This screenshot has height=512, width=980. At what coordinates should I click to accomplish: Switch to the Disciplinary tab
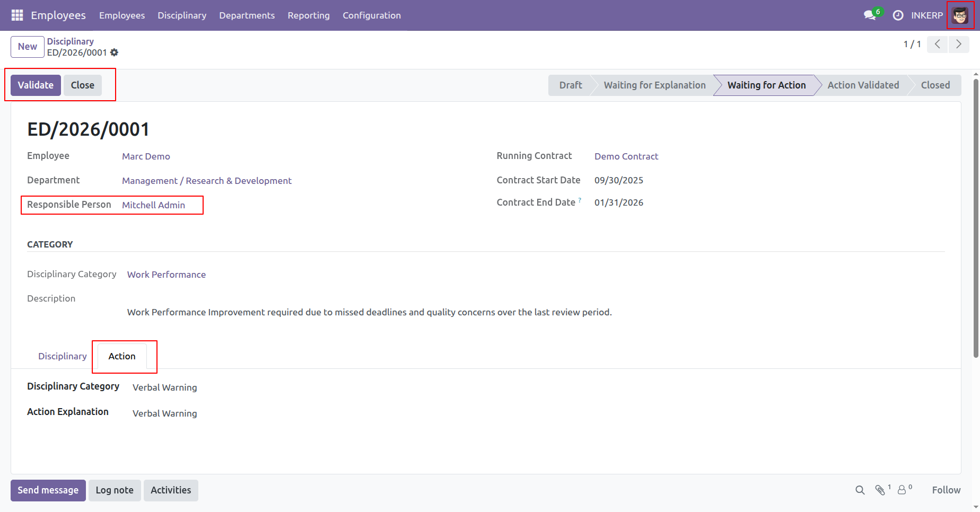pyautogui.click(x=63, y=356)
